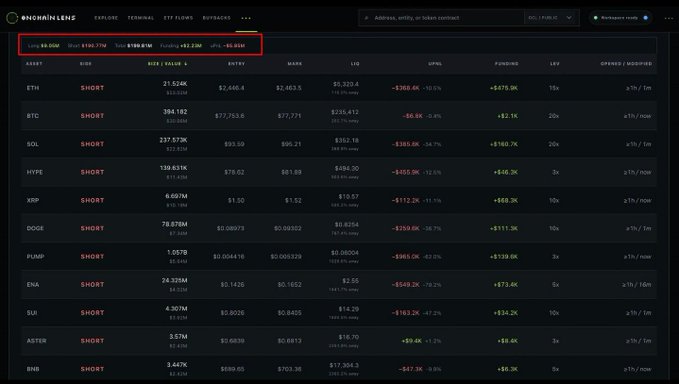Click size 1.057B in PUMP row
Screen dimensions: 679x384
[177, 252]
